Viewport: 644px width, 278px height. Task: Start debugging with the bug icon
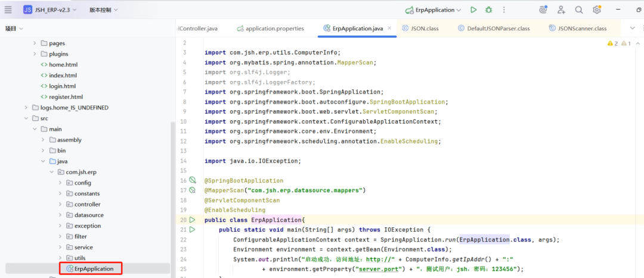[488, 10]
